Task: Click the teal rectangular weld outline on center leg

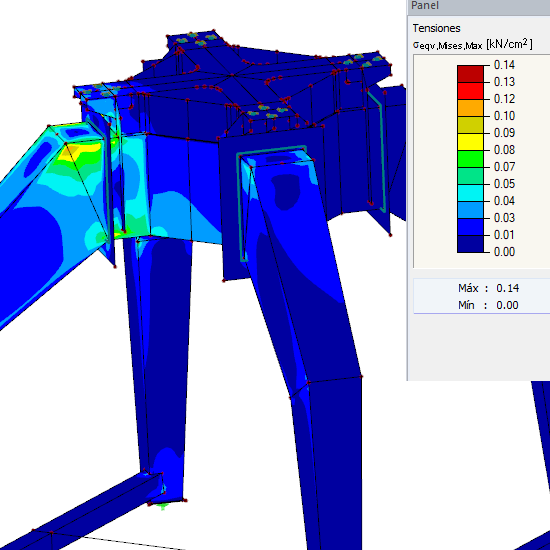Action: click(x=271, y=203)
